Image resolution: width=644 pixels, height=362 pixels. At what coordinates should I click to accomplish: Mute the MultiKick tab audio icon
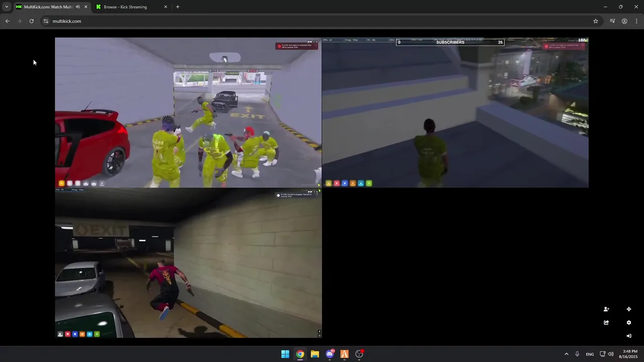(x=77, y=7)
